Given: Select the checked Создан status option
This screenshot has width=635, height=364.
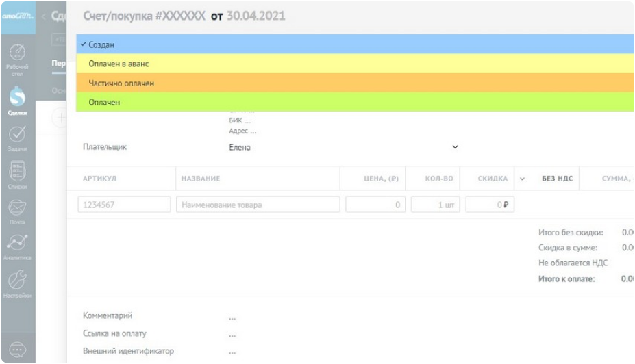Looking at the screenshot, I should [101, 44].
